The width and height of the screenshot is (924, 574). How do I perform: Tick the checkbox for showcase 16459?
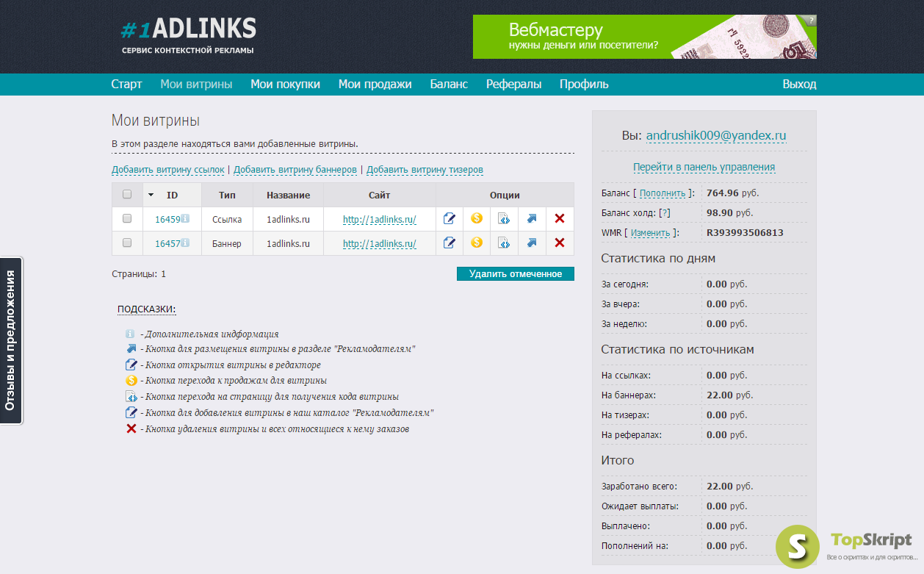point(127,219)
